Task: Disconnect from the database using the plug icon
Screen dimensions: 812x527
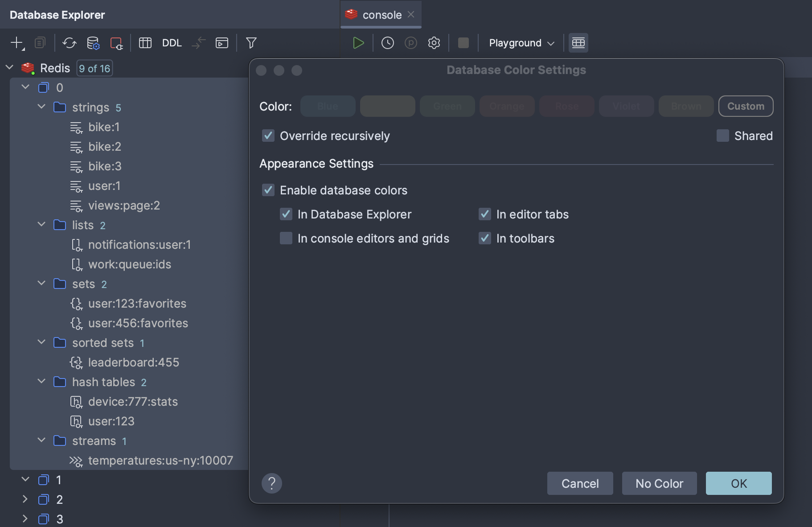Action: click(x=116, y=43)
